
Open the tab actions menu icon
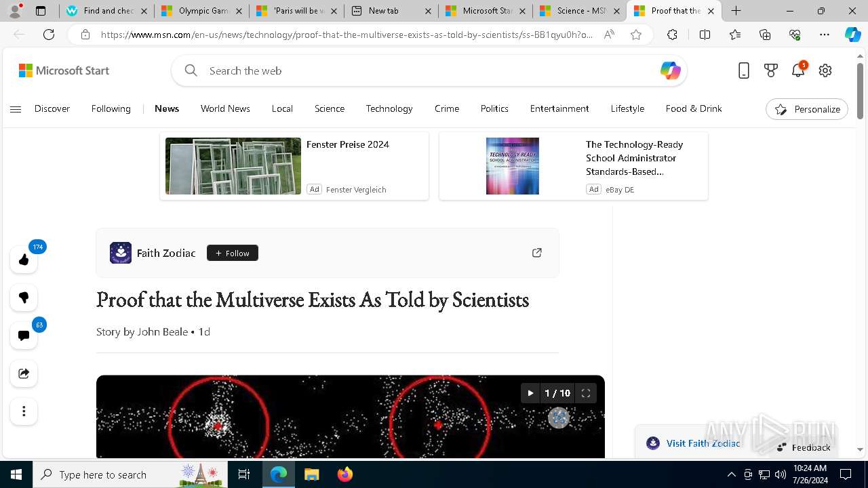41,11
